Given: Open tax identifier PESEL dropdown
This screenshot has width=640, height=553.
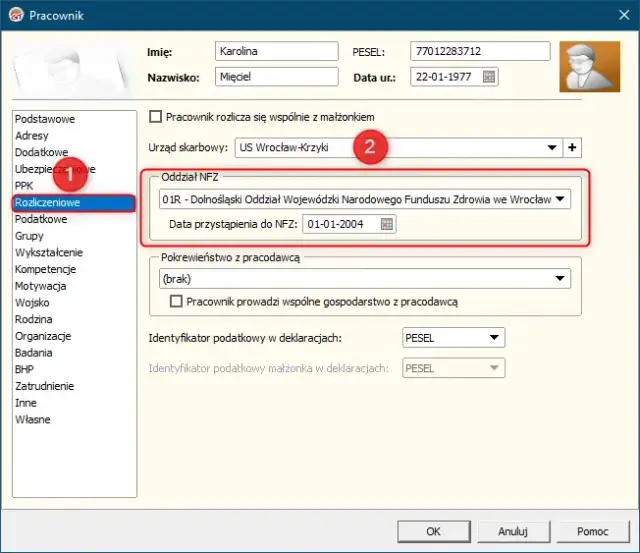Looking at the screenshot, I should click(x=495, y=338).
